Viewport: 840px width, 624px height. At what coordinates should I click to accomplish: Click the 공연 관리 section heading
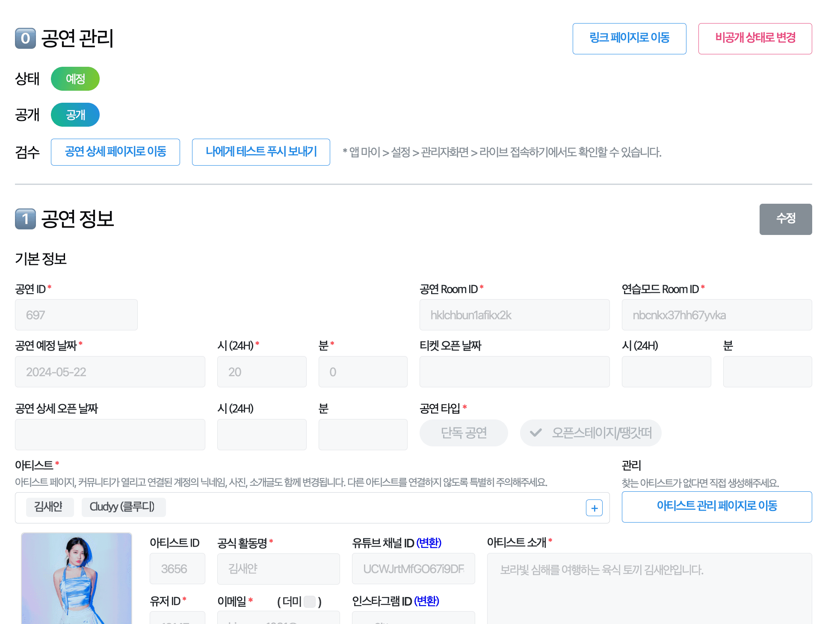(77, 38)
